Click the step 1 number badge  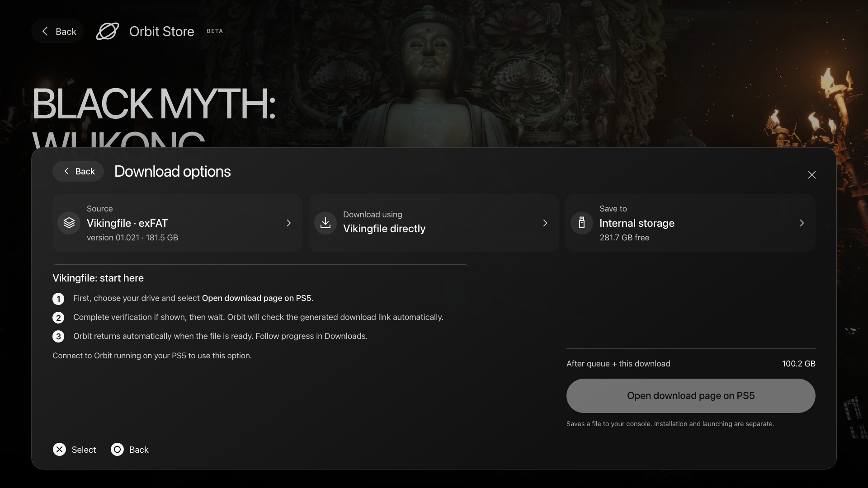tap(58, 299)
